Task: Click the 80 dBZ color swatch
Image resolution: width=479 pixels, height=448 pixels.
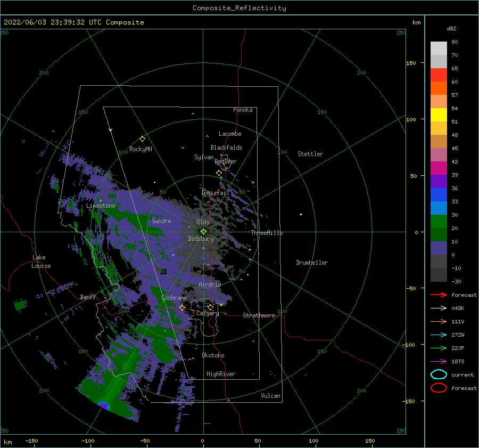Action: [439, 48]
